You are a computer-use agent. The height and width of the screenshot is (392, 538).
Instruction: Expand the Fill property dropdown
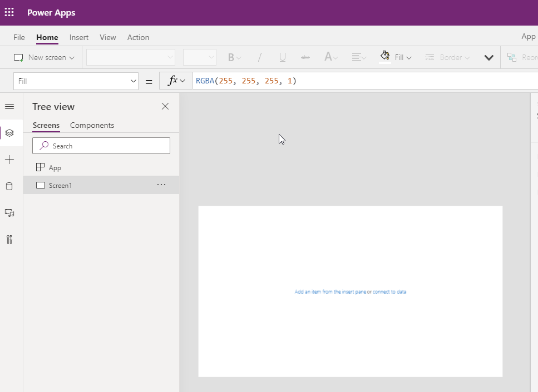pos(134,81)
